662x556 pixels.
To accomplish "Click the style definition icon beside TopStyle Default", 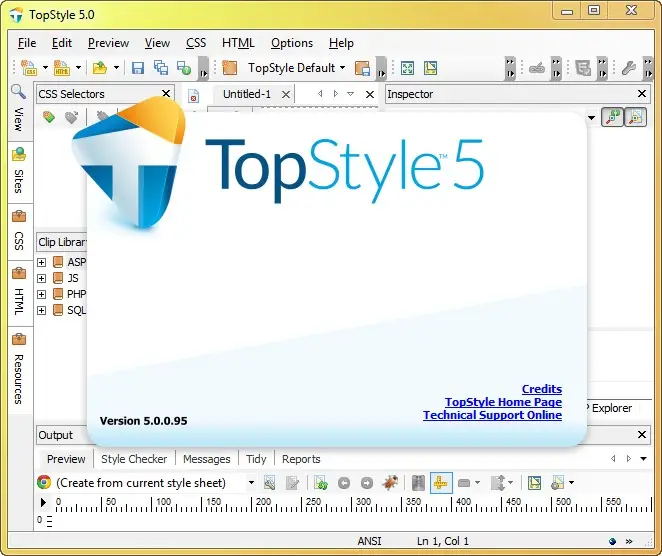I will (x=230, y=68).
